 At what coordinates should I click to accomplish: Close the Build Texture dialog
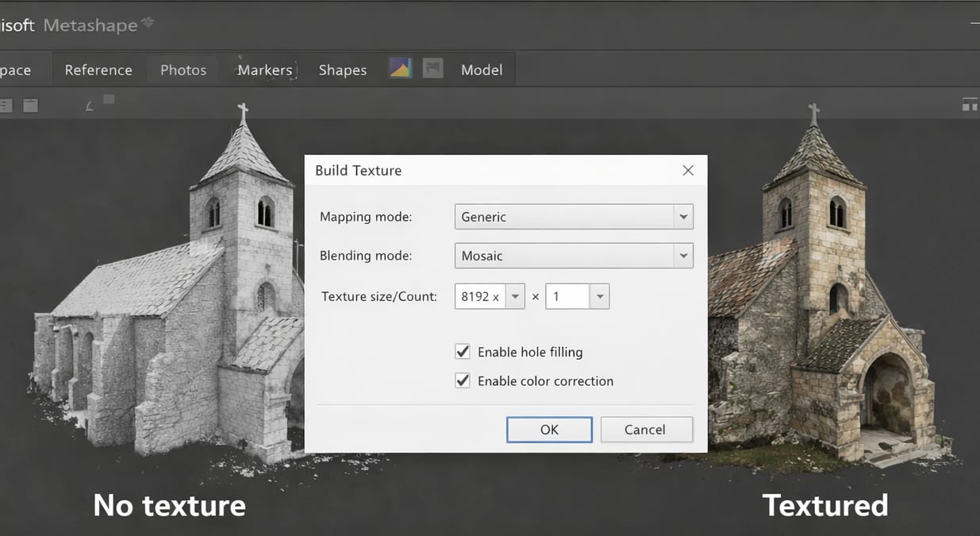tap(688, 171)
